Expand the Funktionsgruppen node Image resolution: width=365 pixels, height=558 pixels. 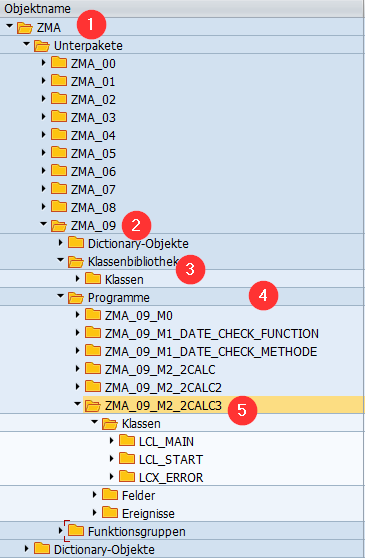click(60, 530)
